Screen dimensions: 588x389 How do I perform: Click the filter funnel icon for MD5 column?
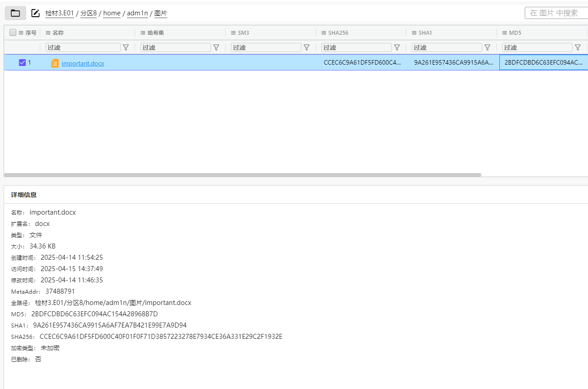click(578, 47)
